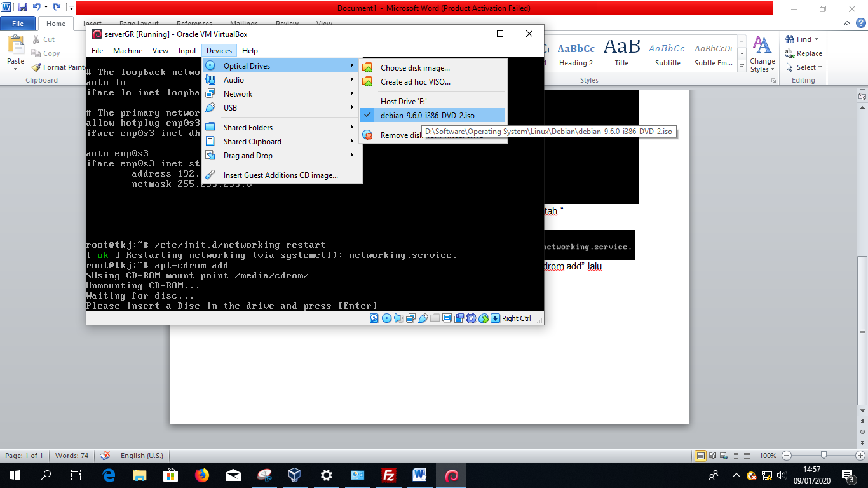Image resolution: width=868 pixels, height=488 pixels.
Task: Expand the USB submenu in Devices
Action: (281, 108)
